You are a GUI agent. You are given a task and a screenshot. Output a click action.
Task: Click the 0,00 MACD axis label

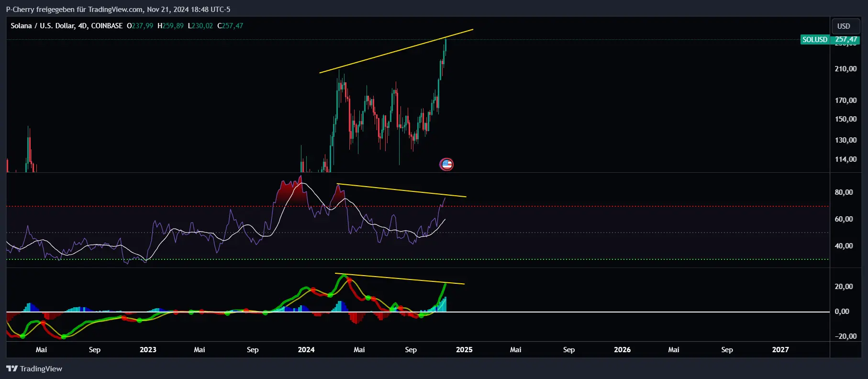pyautogui.click(x=842, y=312)
